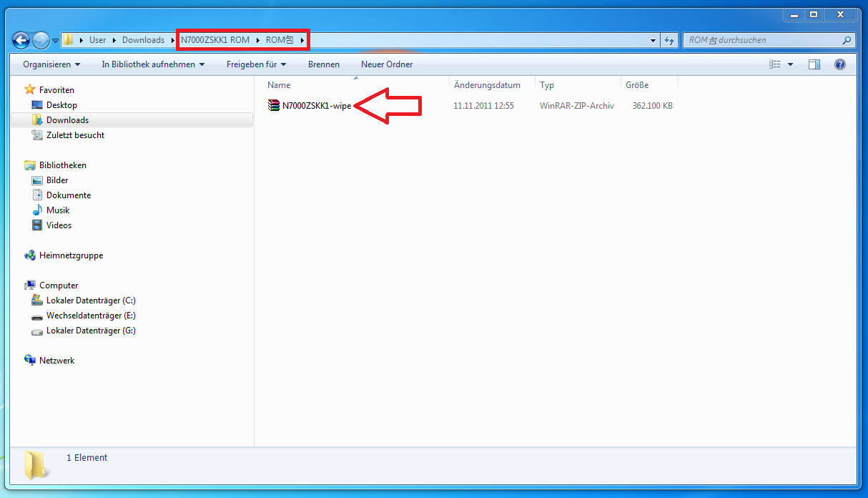Open Desktop in the navigation pane

61,105
